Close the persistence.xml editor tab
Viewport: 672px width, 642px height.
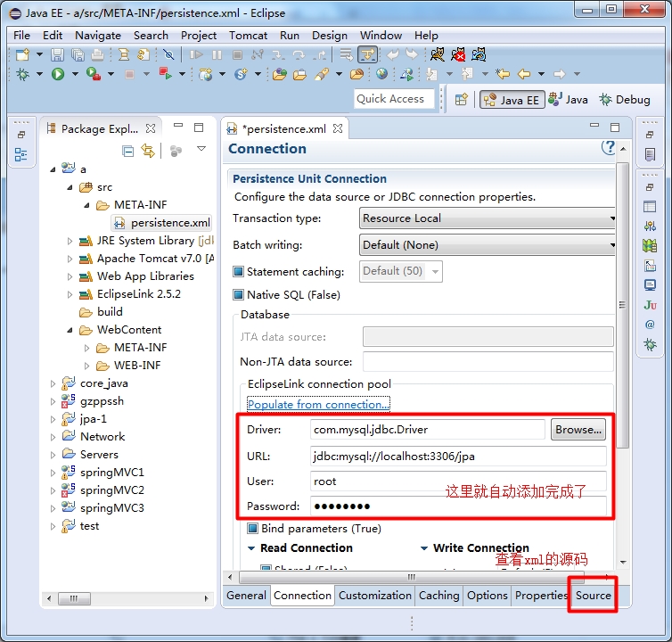[338, 128]
